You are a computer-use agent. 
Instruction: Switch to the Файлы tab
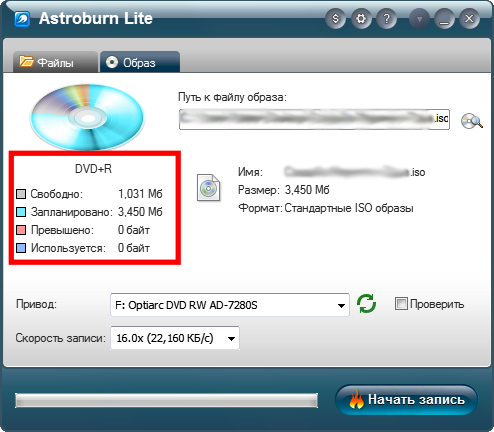(x=55, y=62)
